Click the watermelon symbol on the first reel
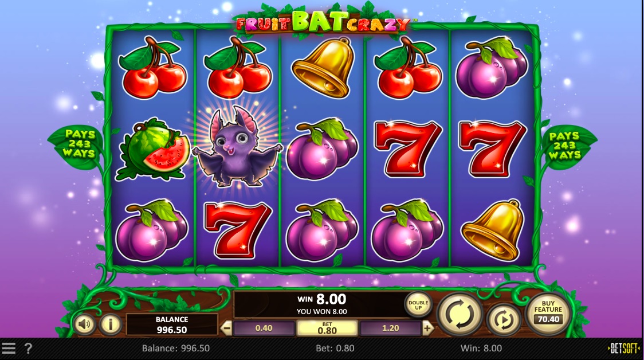This screenshot has height=360, width=644. tap(153, 149)
